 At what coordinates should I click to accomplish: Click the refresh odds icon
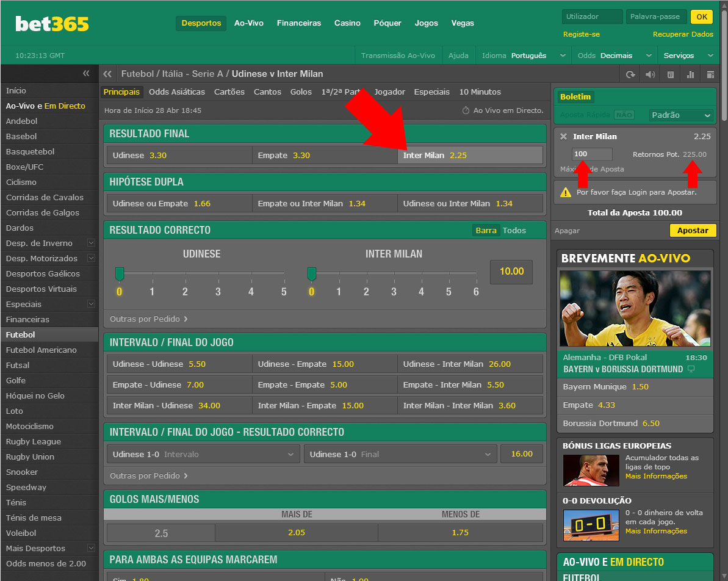tap(630, 74)
